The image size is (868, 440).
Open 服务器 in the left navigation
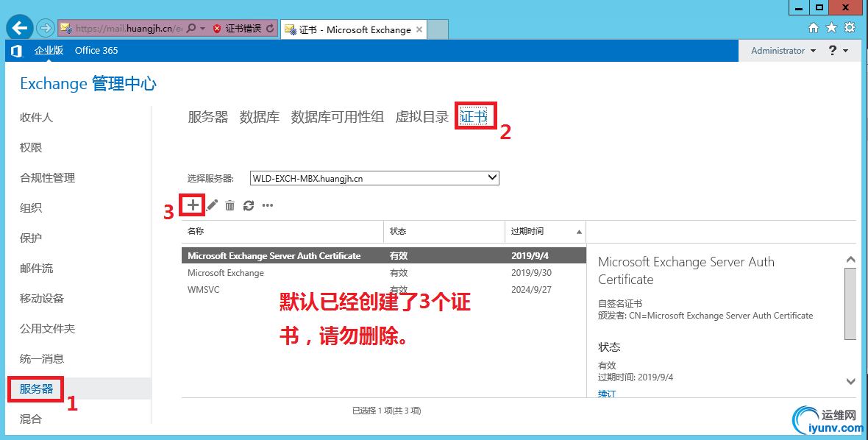pos(37,389)
